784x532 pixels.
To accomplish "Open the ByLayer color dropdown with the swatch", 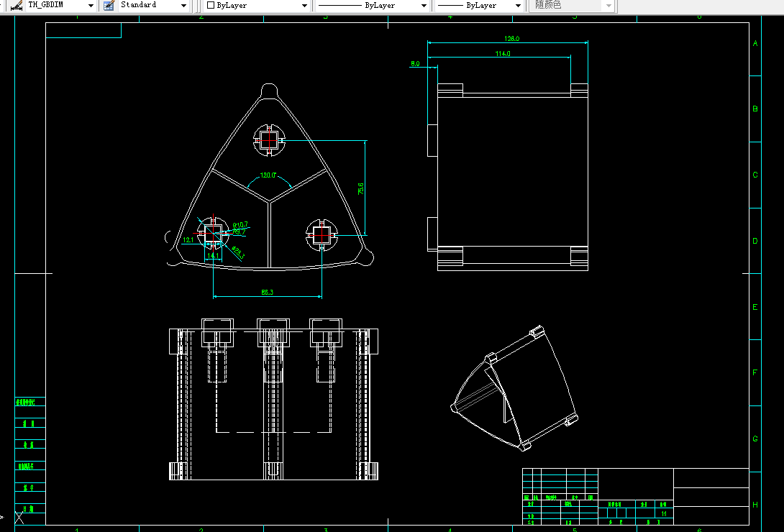I will pos(257,5).
